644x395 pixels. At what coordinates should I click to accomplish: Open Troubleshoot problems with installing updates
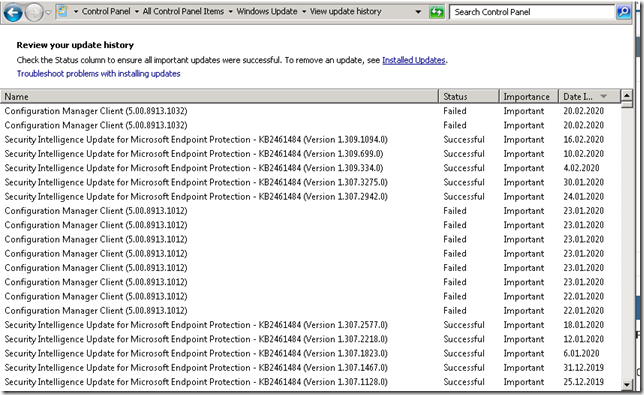(99, 74)
